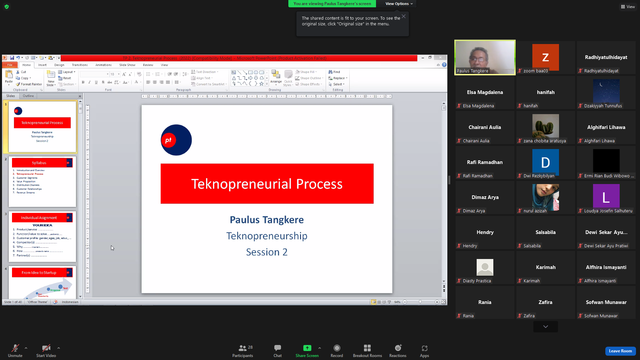Click the green Share Screen icon

tap(307, 348)
